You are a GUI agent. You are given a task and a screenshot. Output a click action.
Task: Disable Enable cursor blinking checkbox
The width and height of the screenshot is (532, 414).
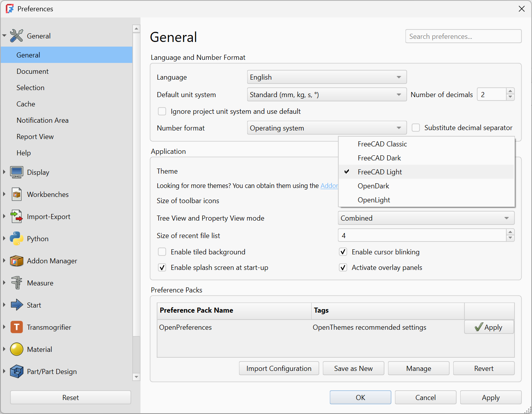click(343, 252)
